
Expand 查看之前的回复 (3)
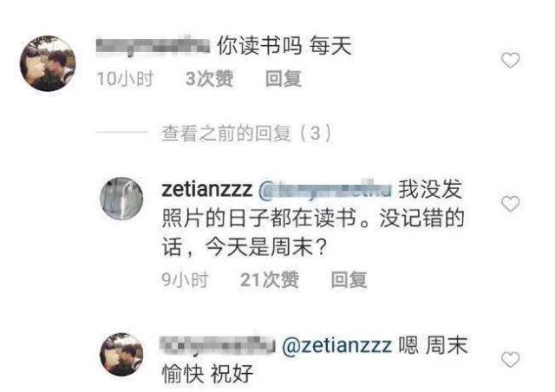pyautogui.click(x=246, y=134)
